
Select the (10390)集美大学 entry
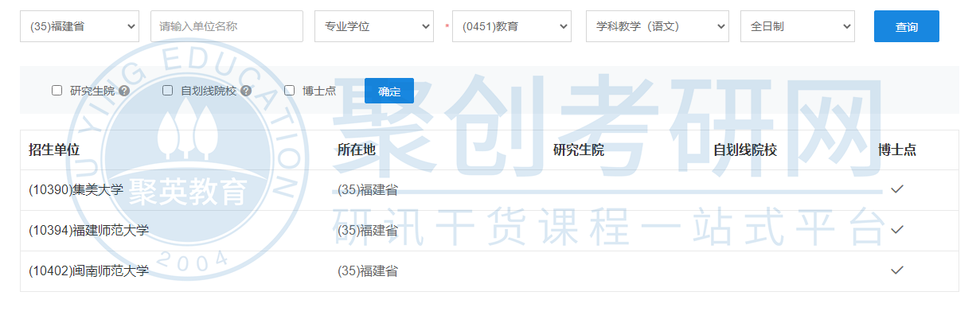(76, 190)
